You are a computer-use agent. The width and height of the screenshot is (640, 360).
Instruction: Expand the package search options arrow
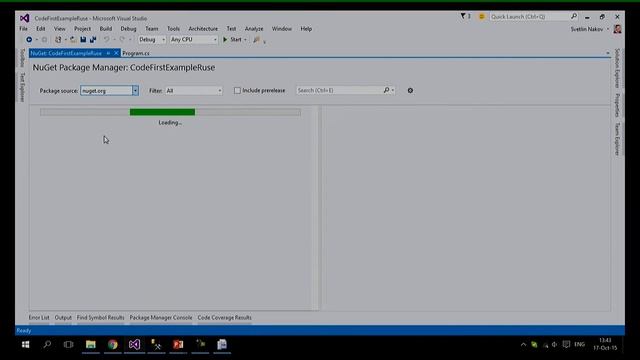coord(393,90)
